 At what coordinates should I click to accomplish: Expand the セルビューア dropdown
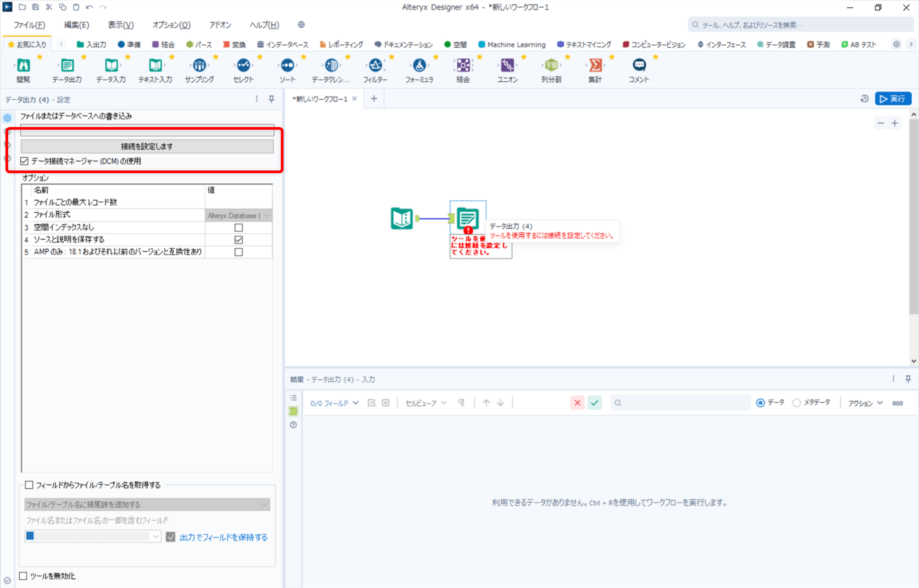[425, 403]
